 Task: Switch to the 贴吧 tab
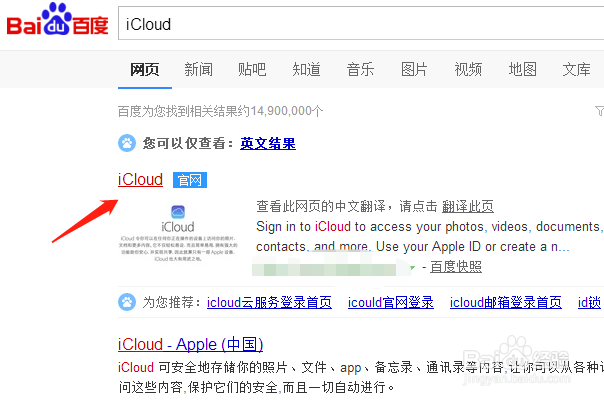[252, 69]
